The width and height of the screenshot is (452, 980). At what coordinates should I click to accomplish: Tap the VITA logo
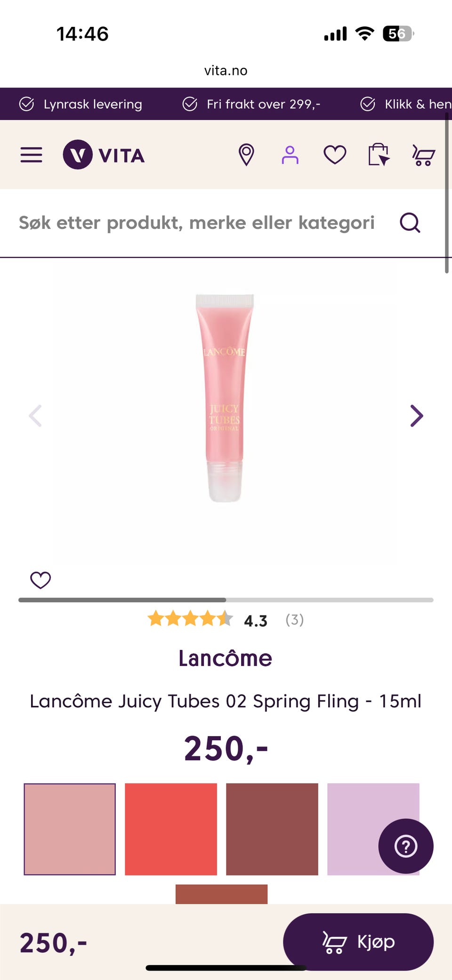[x=104, y=155]
